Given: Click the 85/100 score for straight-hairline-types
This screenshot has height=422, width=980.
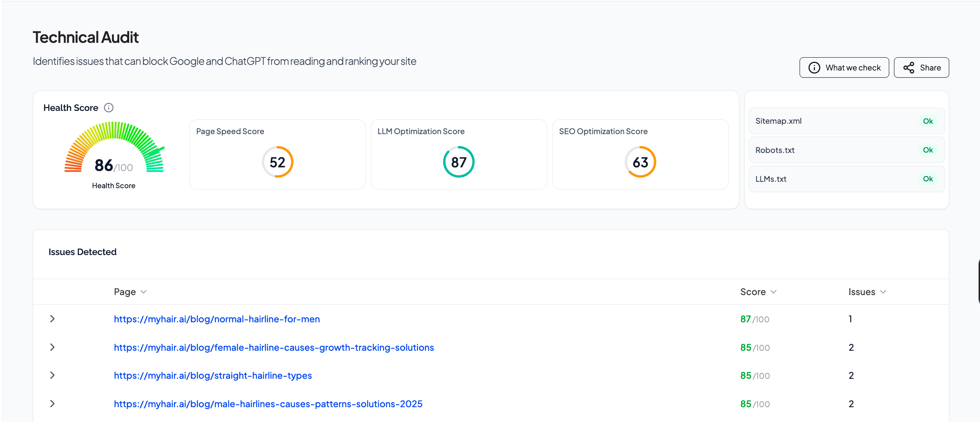Looking at the screenshot, I should [755, 376].
